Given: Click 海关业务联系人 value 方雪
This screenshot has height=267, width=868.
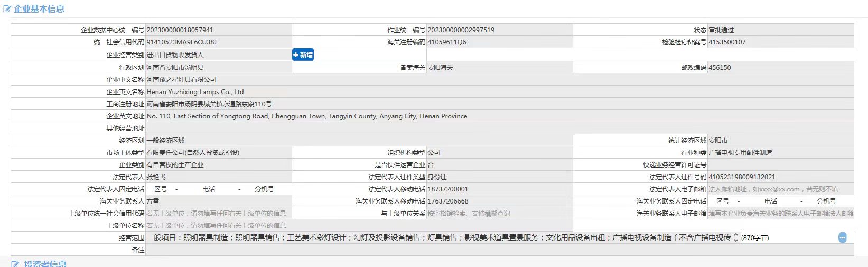Looking at the screenshot, I should (x=153, y=201).
